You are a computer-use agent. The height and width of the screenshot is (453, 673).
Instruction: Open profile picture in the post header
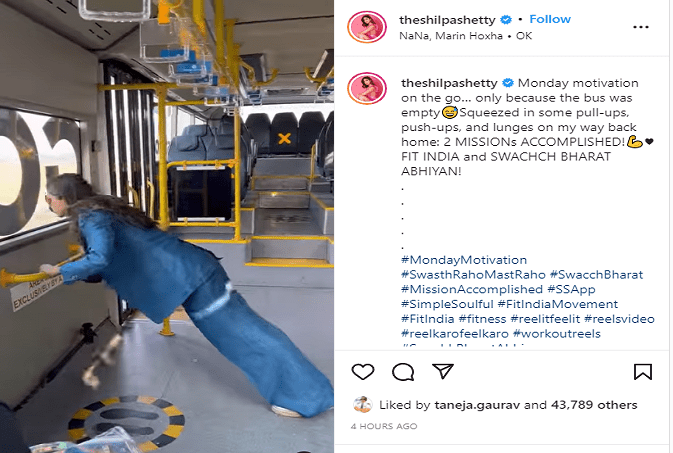367,27
